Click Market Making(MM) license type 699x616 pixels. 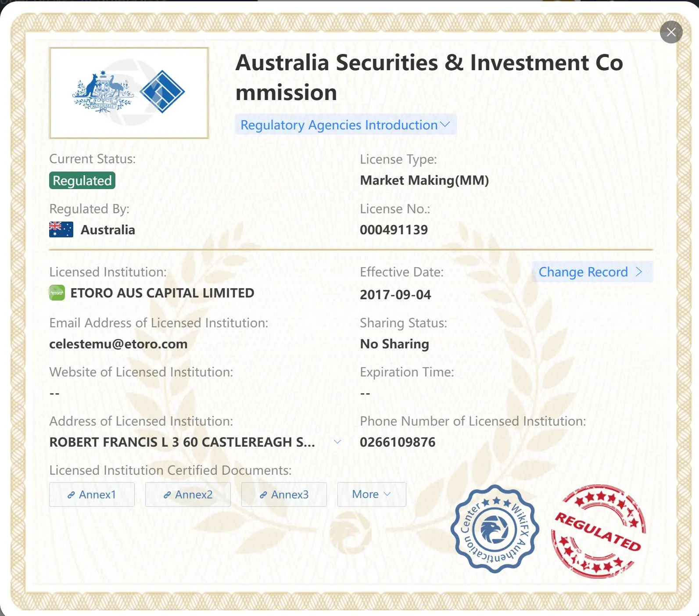point(425,180)
